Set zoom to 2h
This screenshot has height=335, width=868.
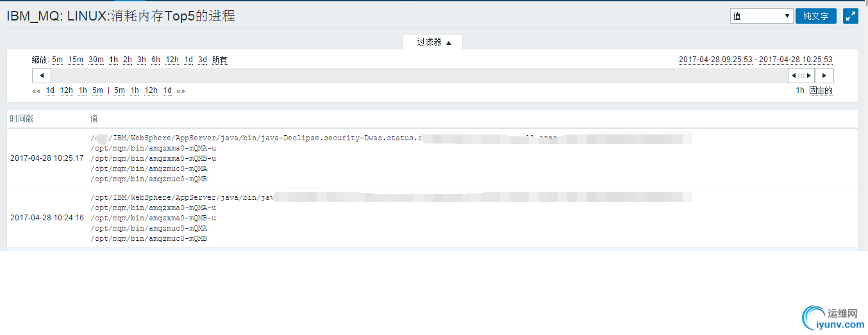pos(128,60)
